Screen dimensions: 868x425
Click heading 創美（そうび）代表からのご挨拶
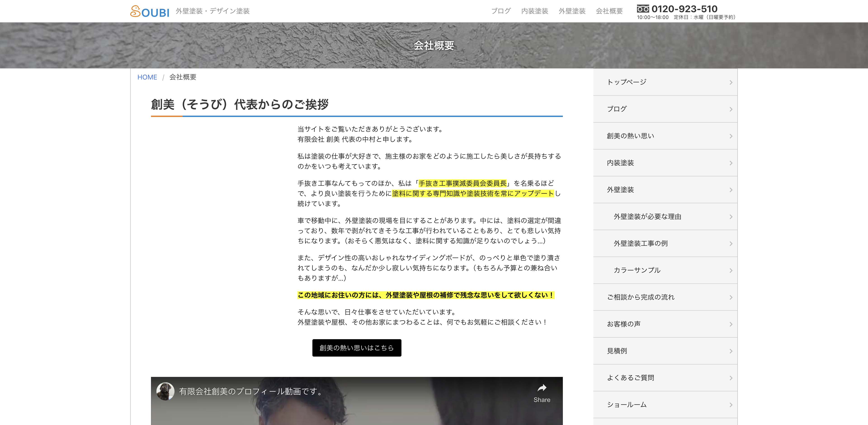pos(240,104)
